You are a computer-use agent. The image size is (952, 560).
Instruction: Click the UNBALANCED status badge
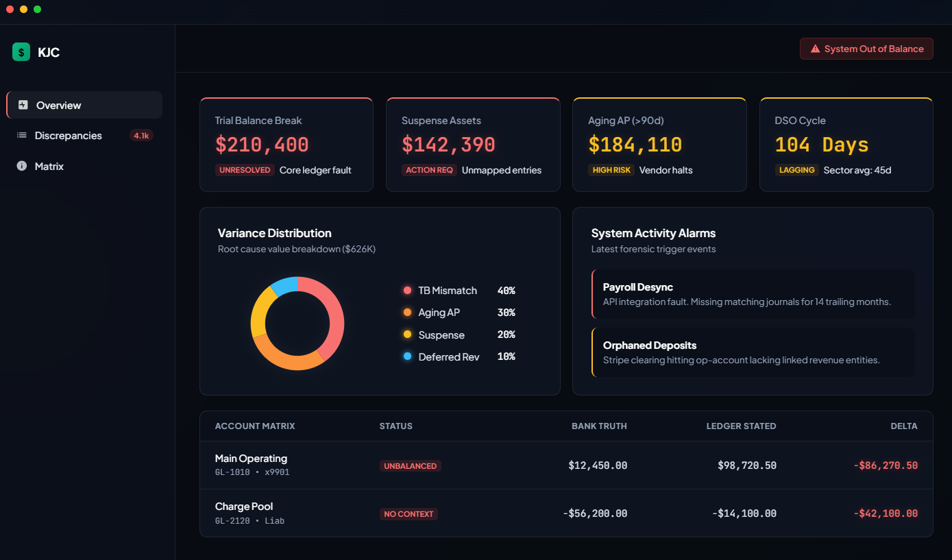click(x=411, y=465)
